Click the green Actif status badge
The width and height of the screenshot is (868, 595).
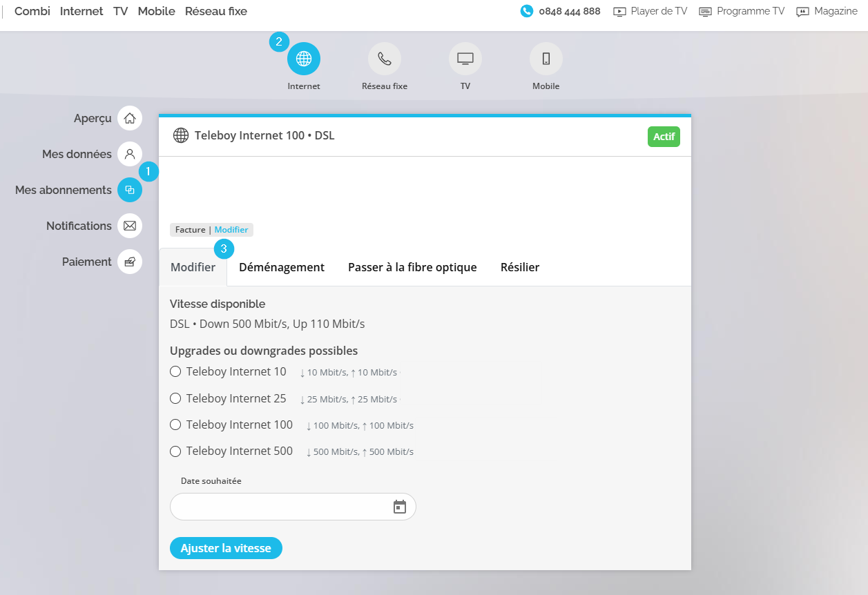click(x=664, y=137)
